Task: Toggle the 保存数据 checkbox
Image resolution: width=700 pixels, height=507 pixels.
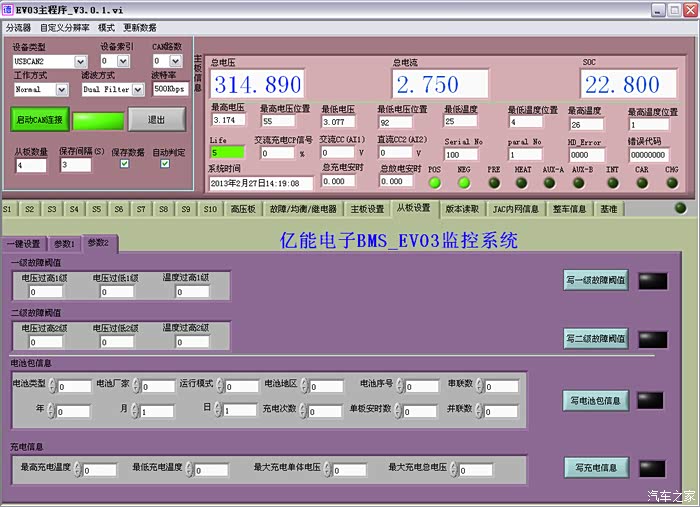Action: (124, 164)
